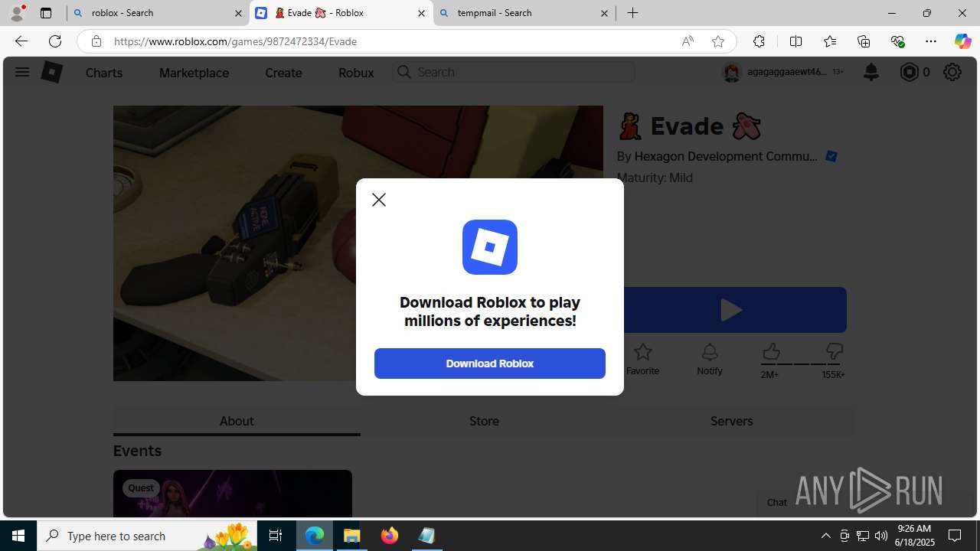Open Roblox settings gear
Screen dimensions: 980x551
952,72
